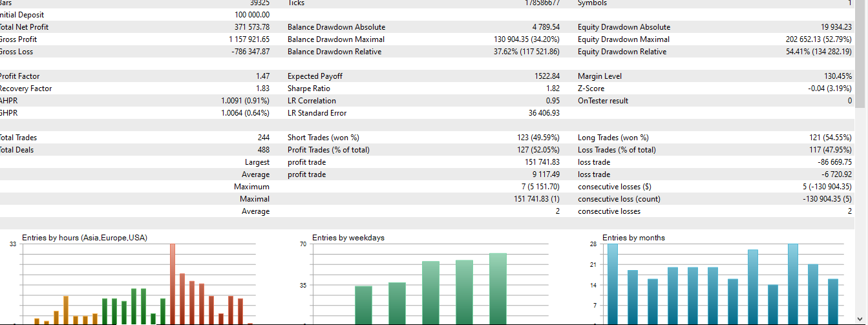Screen dimensions: 868x325
Task: Click the Balance Drawdown Absolute label
Action: click(336, 27)
